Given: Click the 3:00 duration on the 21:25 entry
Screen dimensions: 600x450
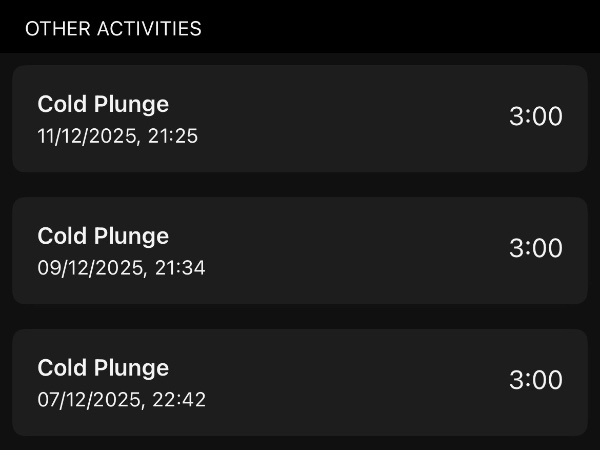Looking at the screenshot, I should (536, 117).
